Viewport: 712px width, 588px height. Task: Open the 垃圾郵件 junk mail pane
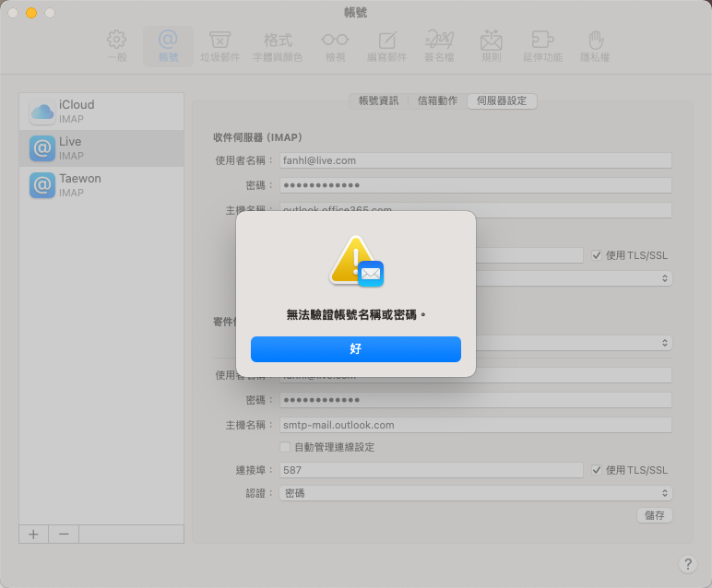pos(220,46)
